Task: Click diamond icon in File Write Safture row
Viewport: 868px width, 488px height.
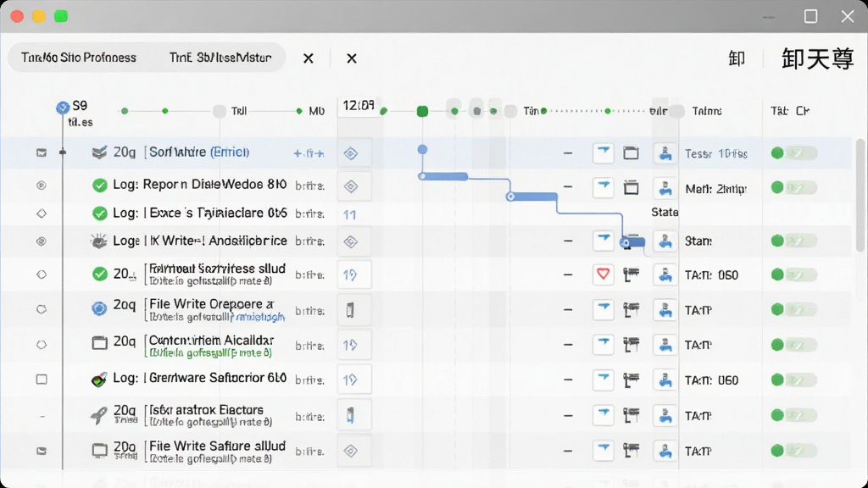Action: click(x=350, y=451)
